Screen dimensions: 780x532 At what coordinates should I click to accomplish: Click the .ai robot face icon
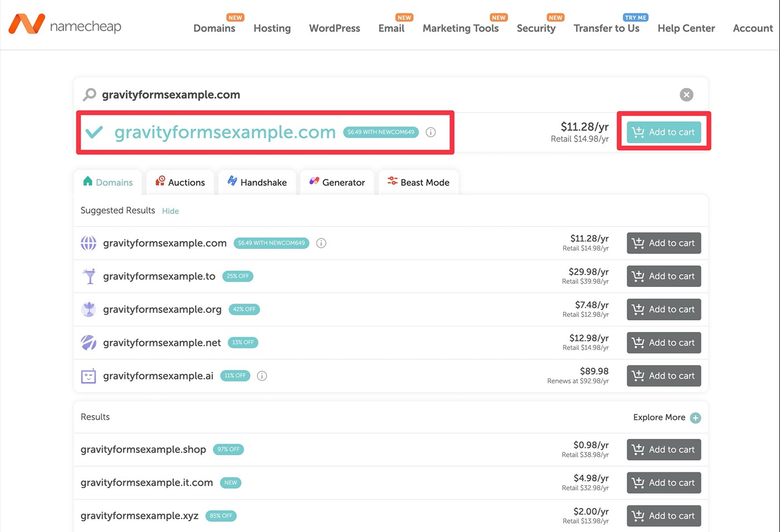point(89,375)
